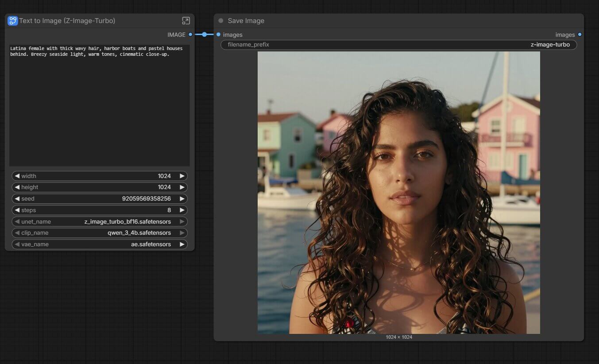Decrease the height value with left arrow
The height and width of the screenshot is (364, 599).
point(17,187)
